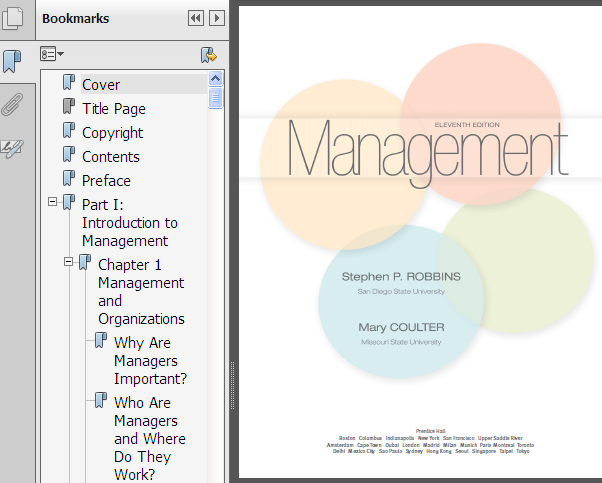The width and height of the screenshot is (602, 483).
Task: Go to Why Are Managers Important? bookmark
Action: (x=150, y=361)
